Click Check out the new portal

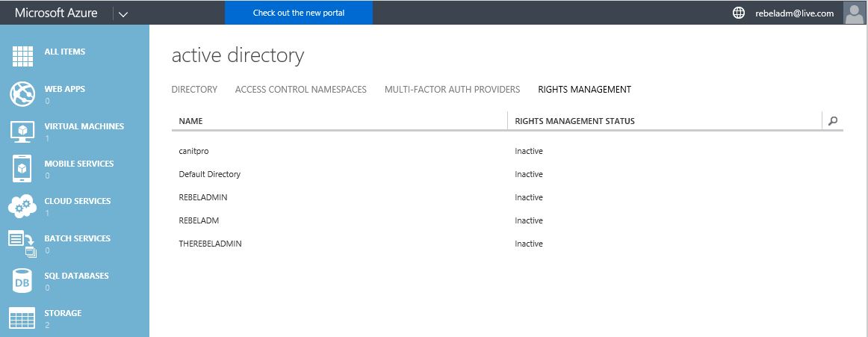coord(298,13)
